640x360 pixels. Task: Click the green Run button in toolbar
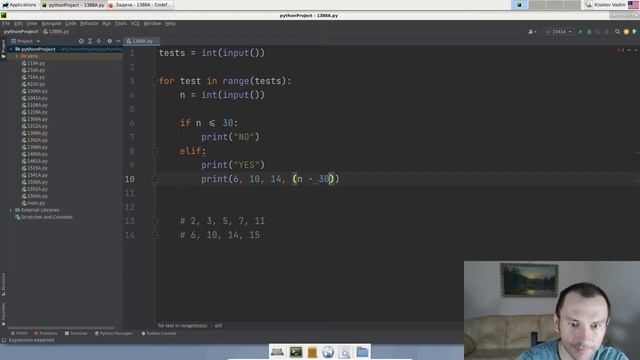click(580, 32)
